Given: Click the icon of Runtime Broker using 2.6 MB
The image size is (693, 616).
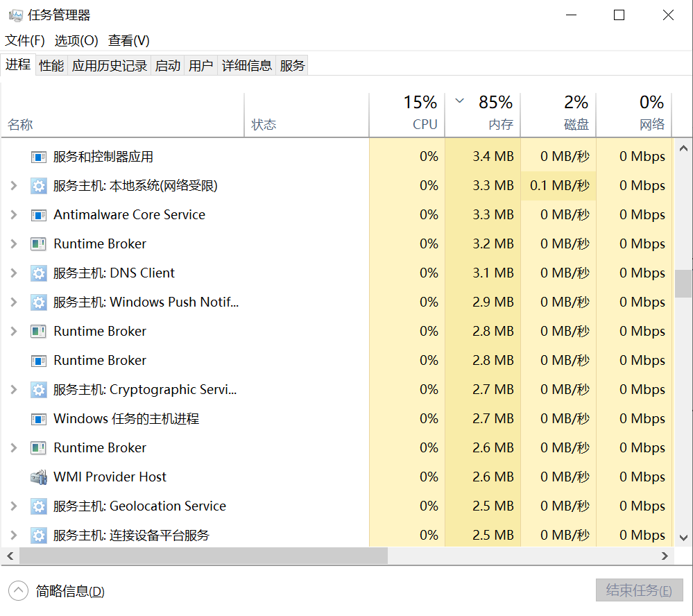Looking at the screenshot, I should click(x=38, y=449).
